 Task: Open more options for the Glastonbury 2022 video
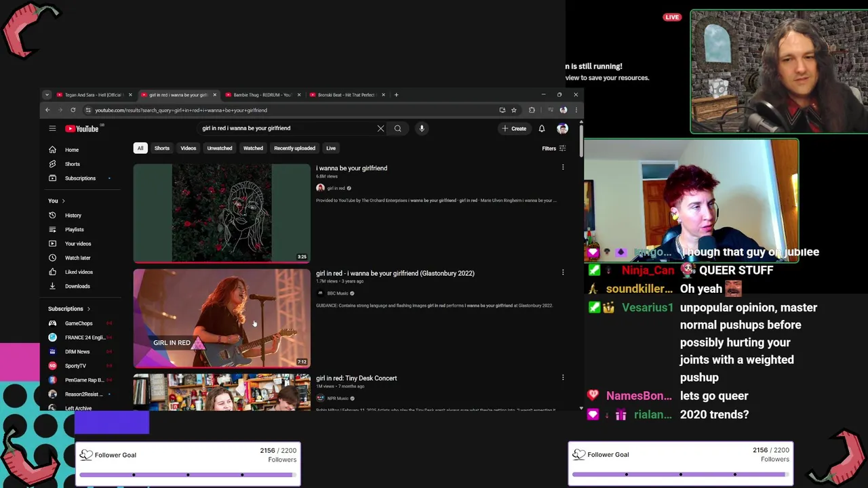coord(563,272)
